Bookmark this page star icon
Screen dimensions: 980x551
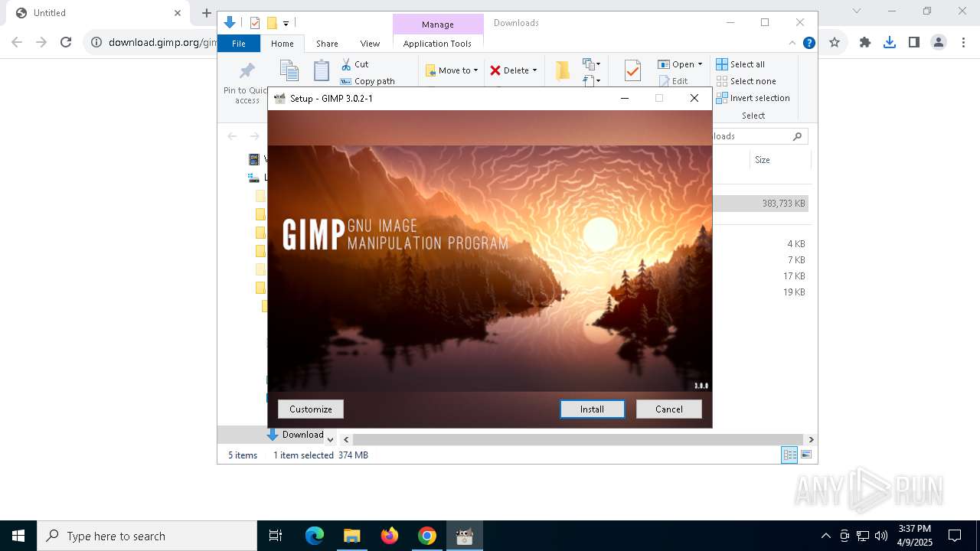coord(835,42)
